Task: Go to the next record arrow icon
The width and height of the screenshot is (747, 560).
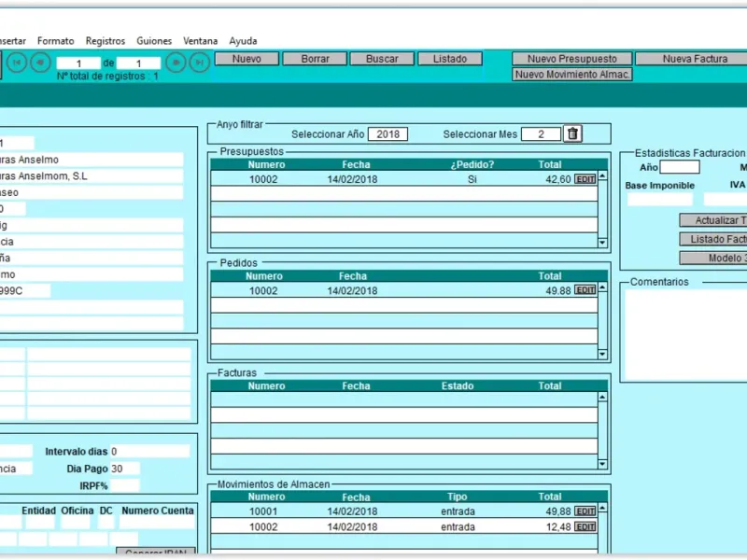Action: tap(176, 63)
